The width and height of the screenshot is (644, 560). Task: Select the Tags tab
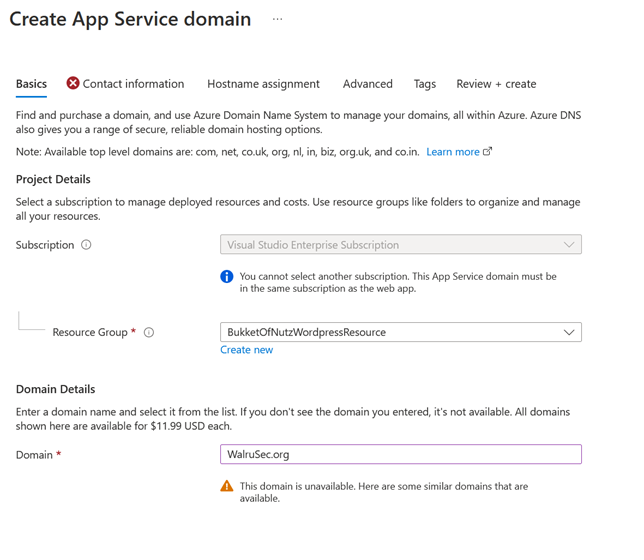[x=425, y=84]
